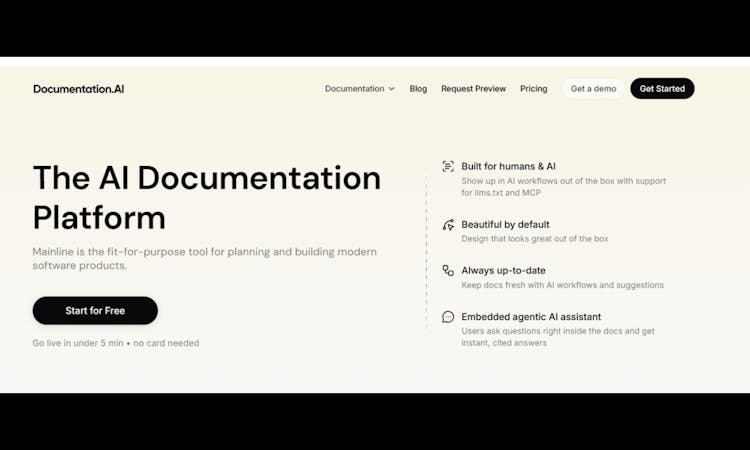Expand the Documentation menu chevron

[391, 89]
